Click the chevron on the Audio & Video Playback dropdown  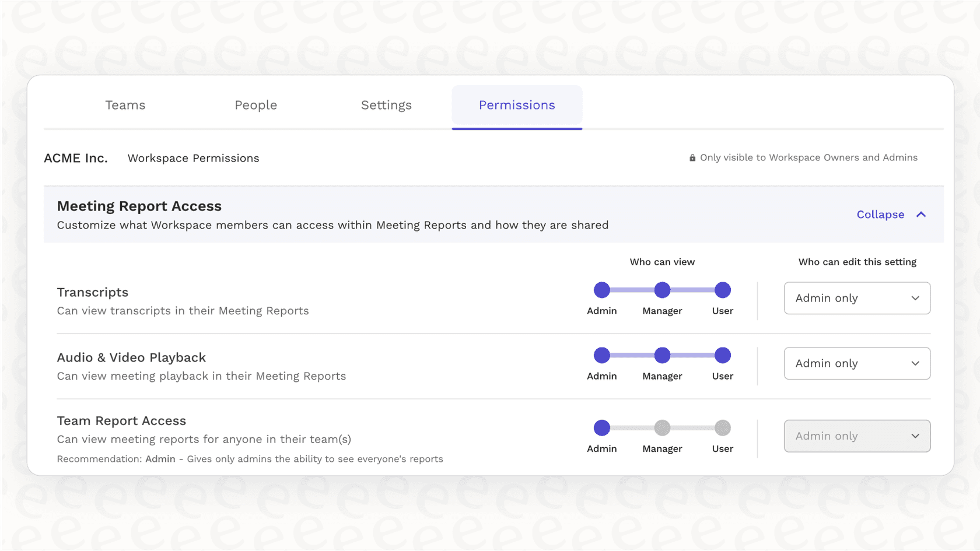tap(916, 363)
